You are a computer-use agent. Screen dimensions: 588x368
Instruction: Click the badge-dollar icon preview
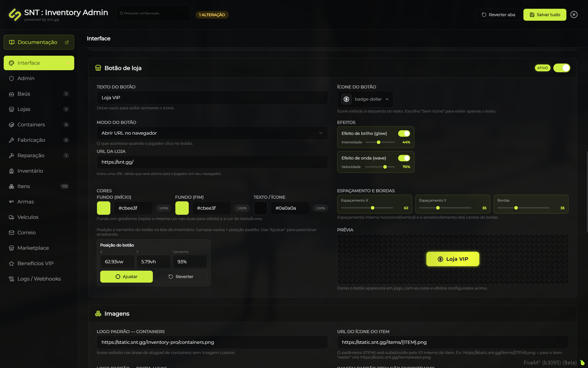[x=346, y=99]
